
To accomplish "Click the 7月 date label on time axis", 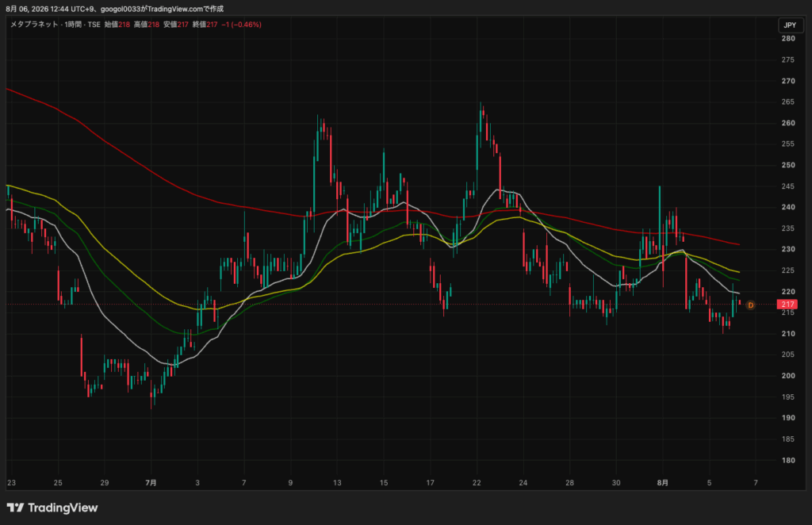I will tap(151, 482).
